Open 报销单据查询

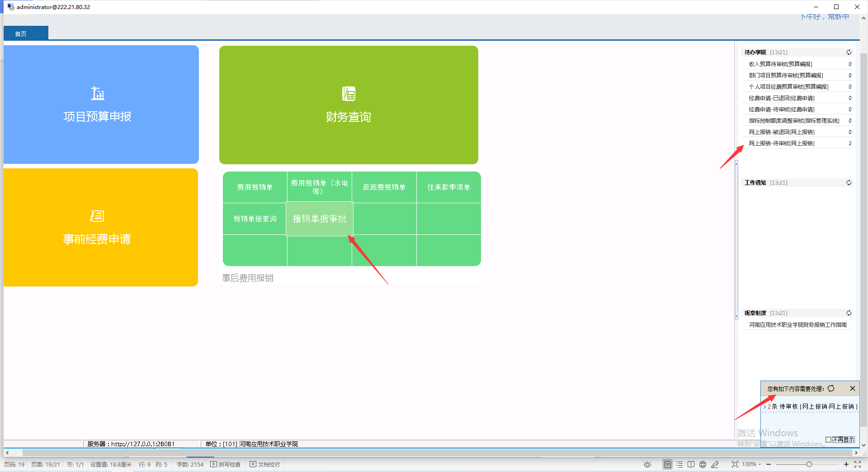pyautogui.click(x=255, y=219)
